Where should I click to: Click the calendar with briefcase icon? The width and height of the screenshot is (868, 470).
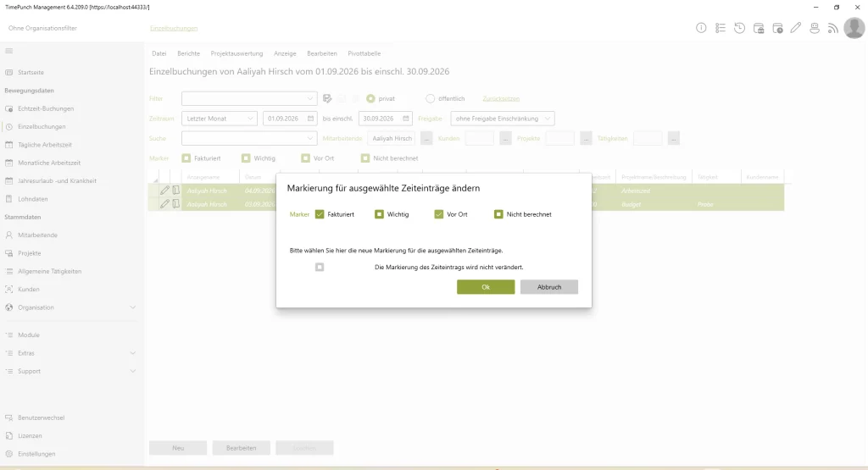(759, 28)
